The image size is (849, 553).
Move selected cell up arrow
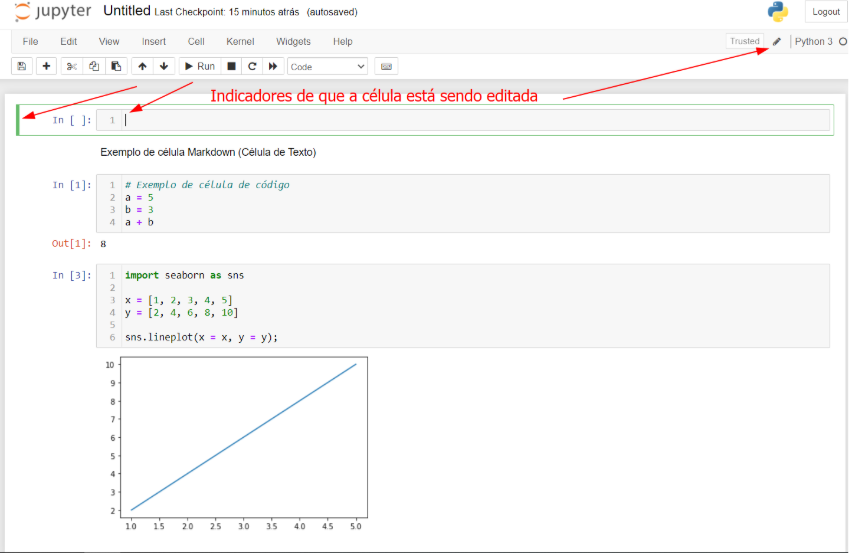[142, 66]
